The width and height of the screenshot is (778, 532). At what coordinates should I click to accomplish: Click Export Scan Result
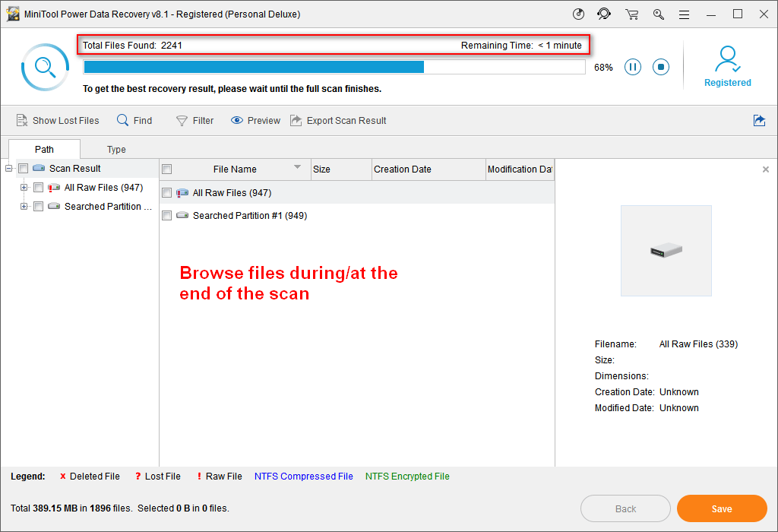tap(338, 121)
